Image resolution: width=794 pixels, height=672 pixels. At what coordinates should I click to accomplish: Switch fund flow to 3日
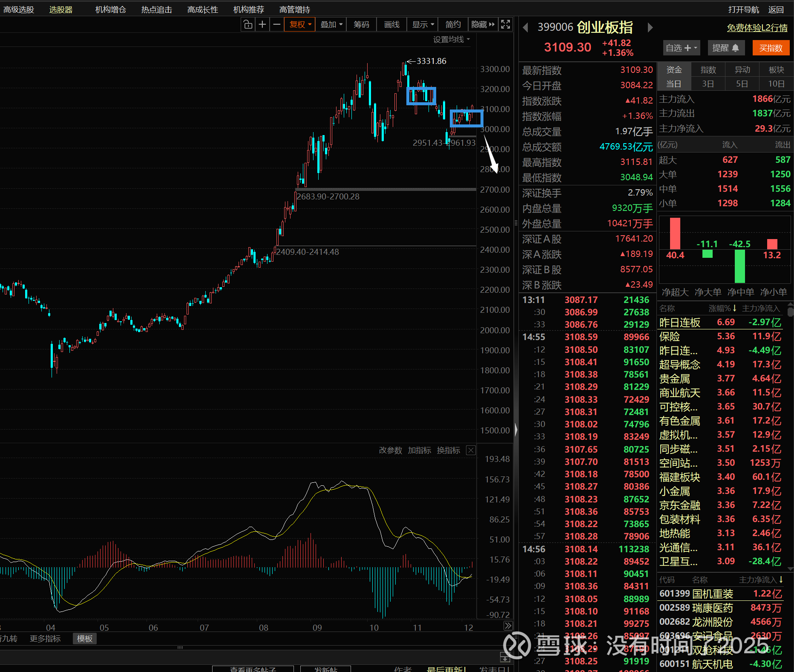pos(708,84)
